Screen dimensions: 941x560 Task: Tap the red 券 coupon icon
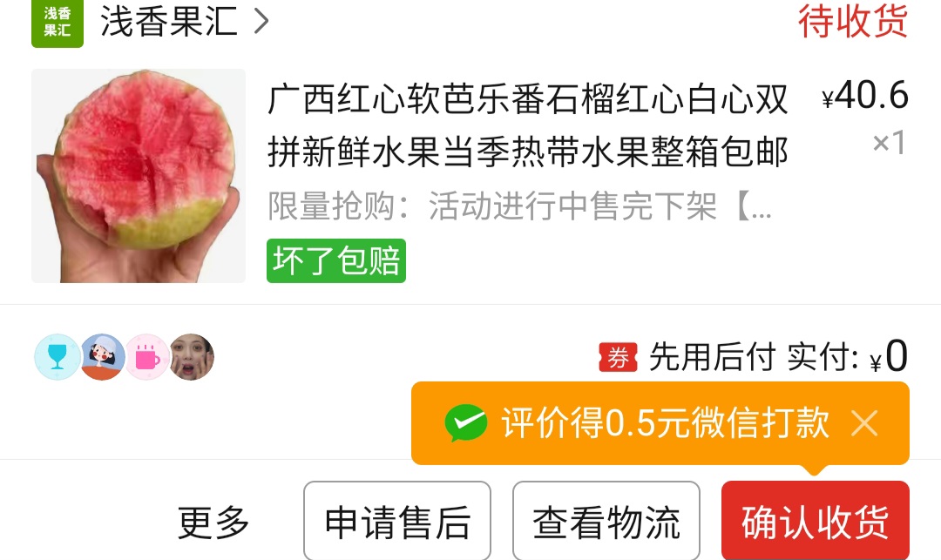[x=618, y=357]
